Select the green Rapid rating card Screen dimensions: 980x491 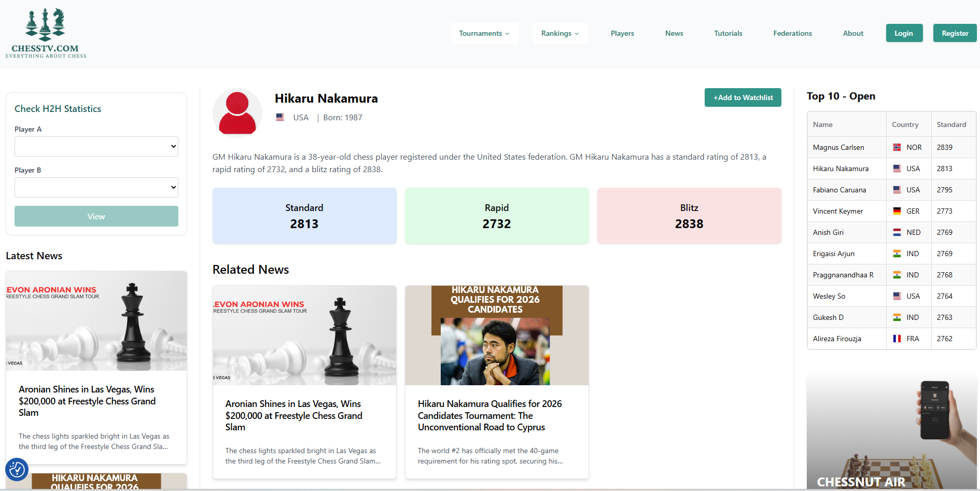[496, 216]
